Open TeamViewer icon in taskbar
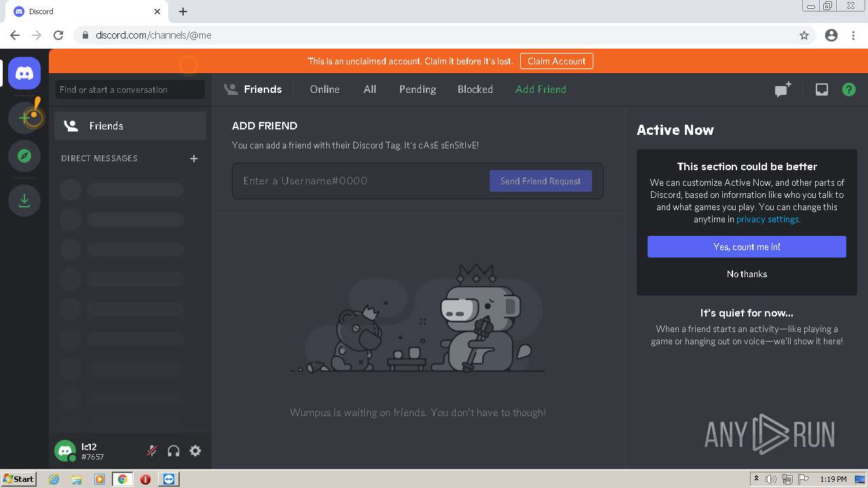This screenshot has width=868, height=488. [x=169, y=479]
